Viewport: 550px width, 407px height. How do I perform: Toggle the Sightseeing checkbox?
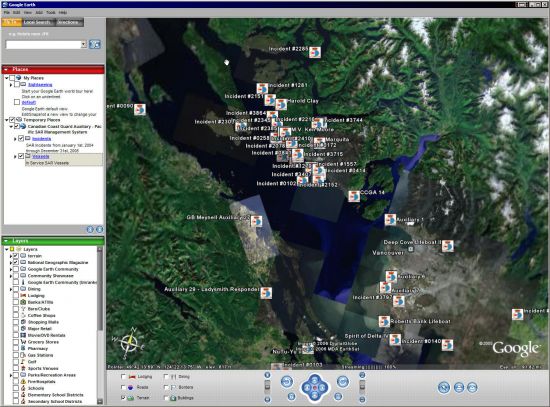[17, 85]
